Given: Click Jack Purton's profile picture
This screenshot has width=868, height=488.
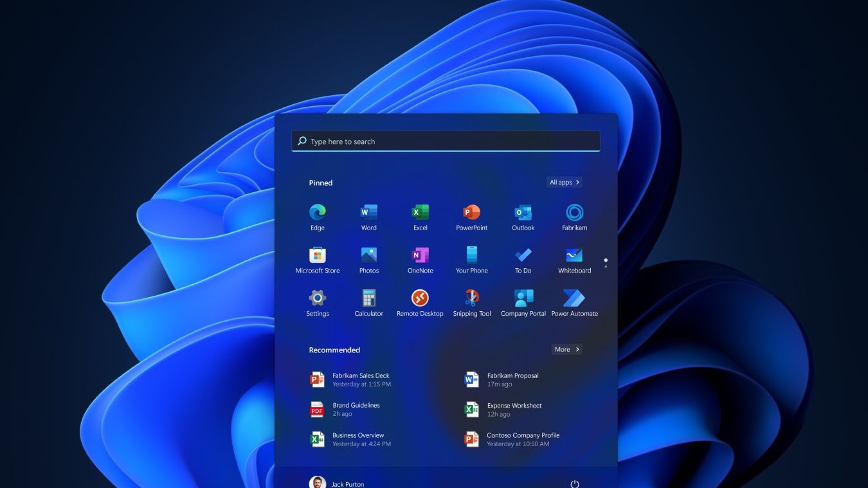Looking at the screenshot, I should pos(318,483).
